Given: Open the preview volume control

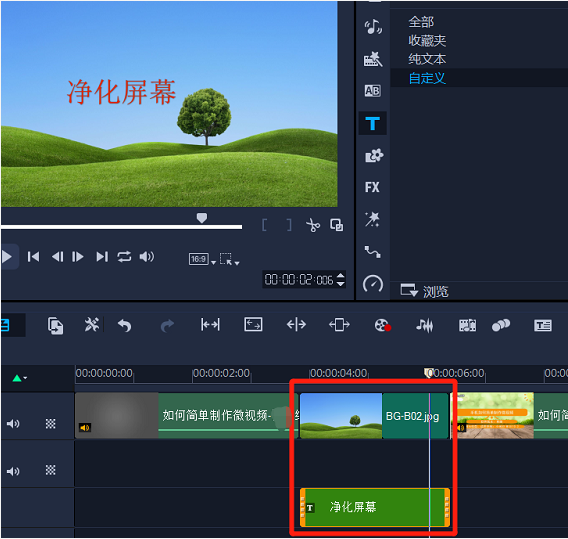Looking at the screenshot, I should click(147, 257).
